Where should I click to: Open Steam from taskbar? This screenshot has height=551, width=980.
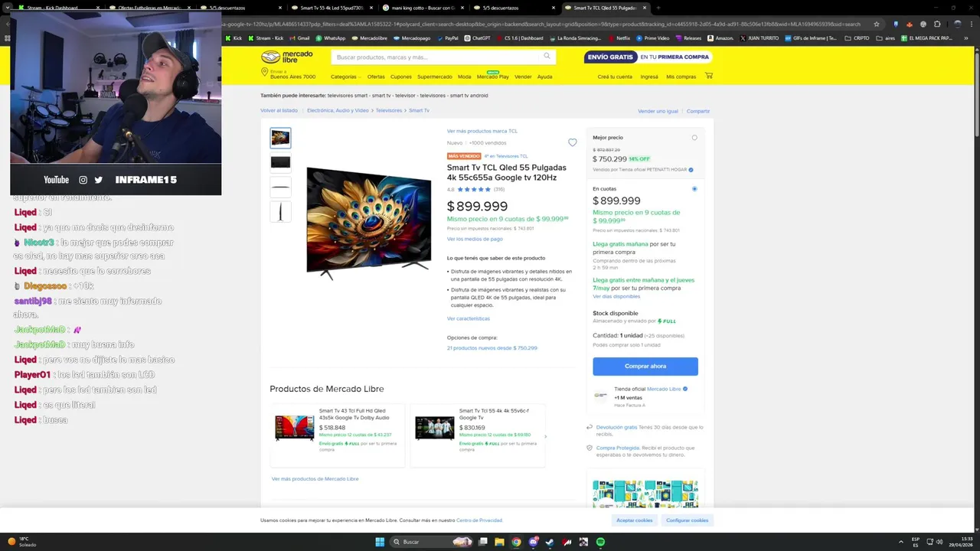550,542
